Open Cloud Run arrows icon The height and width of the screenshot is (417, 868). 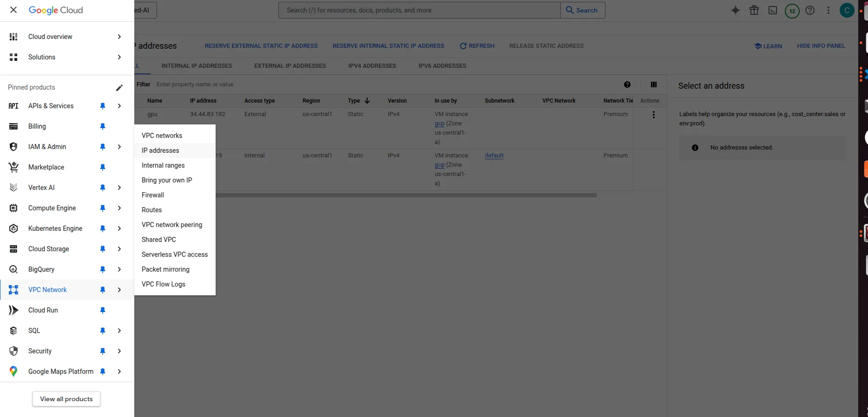click(x=13, y=310)
